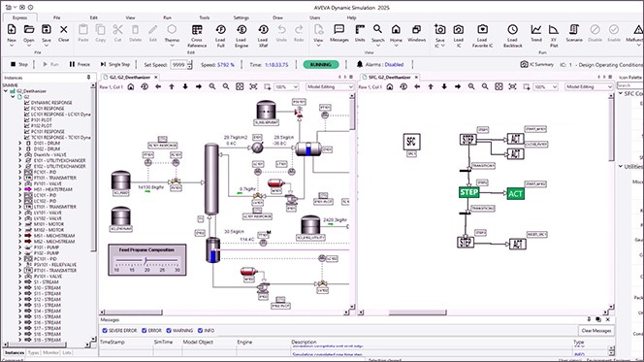644x362 pixels.
Task: Open a simulation with the Open icon
Action: 29,29
